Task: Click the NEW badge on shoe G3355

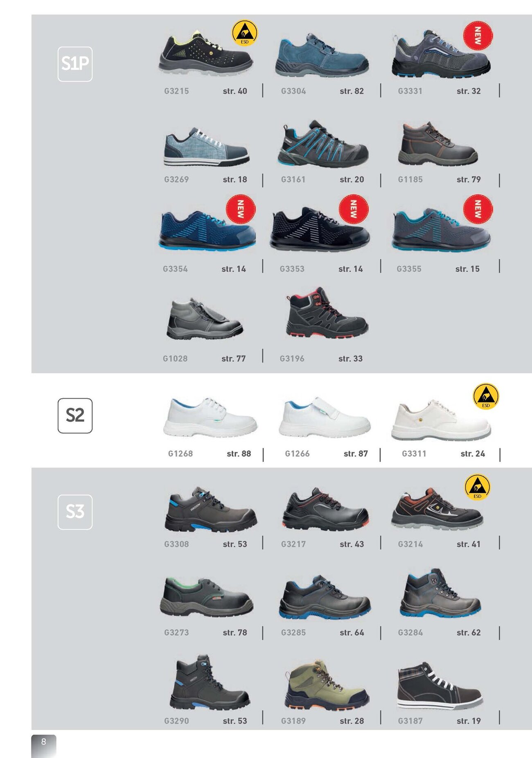Action: (478, 209)
